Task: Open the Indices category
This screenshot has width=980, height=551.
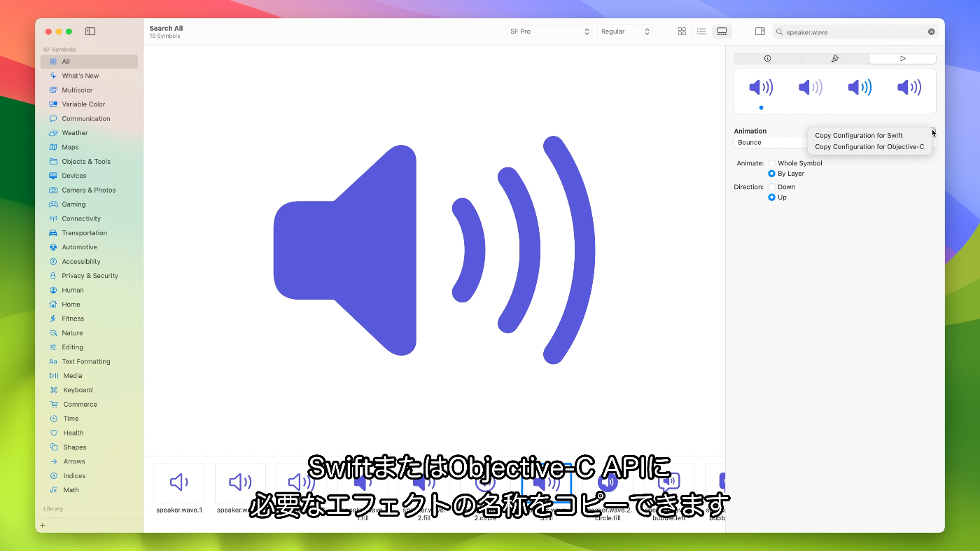Action: [89, 475]
